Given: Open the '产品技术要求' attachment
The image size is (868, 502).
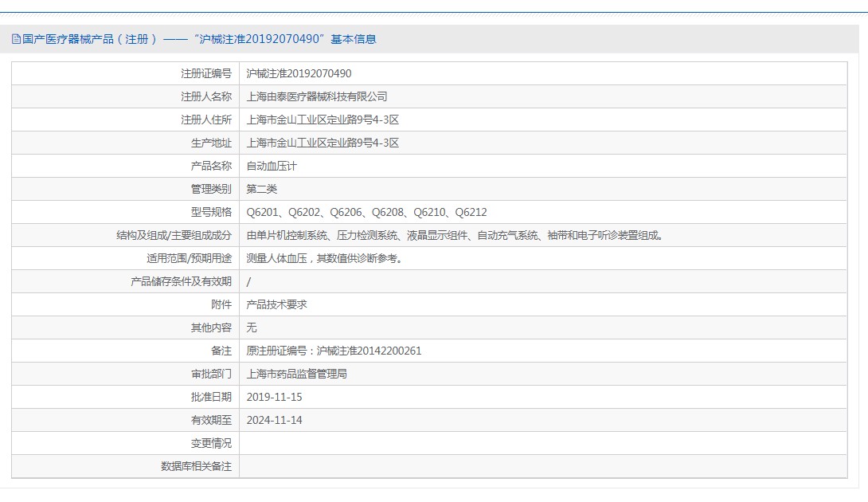Looking at the screenshot, I should [x=277, y=304].
